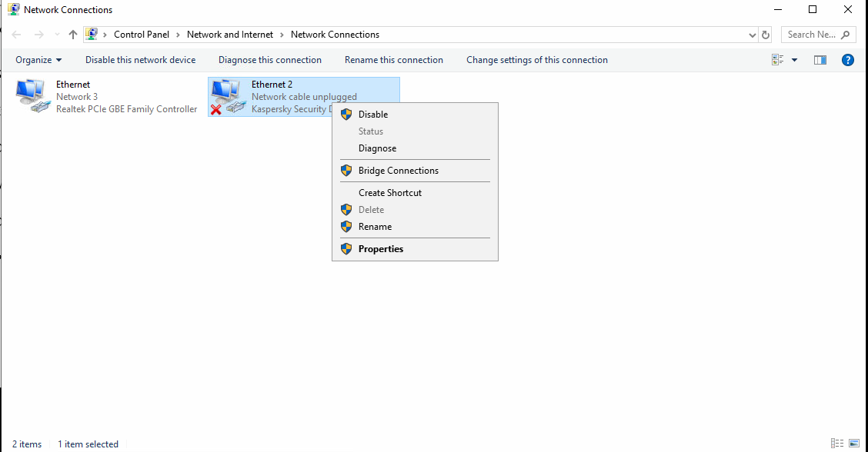Click the Refresh address bar icon

766,35
